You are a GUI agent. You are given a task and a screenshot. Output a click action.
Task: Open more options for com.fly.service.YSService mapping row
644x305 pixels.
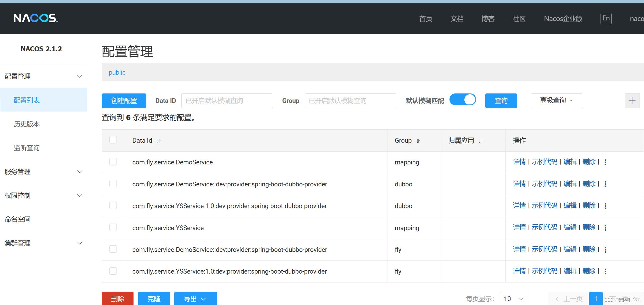(605, 228)
